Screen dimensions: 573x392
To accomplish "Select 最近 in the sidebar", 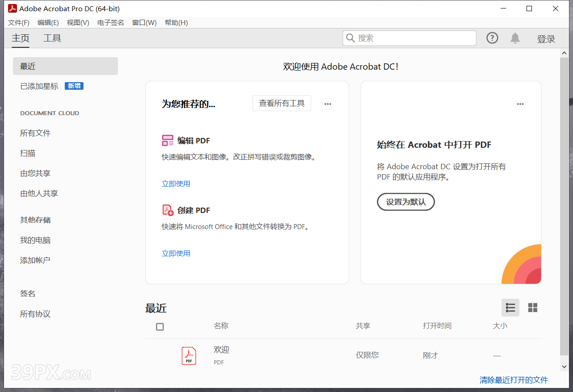I will 65,66.
